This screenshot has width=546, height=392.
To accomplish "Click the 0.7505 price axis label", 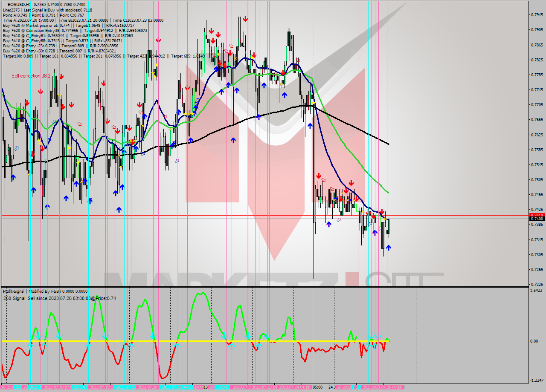I will point(537,179).
